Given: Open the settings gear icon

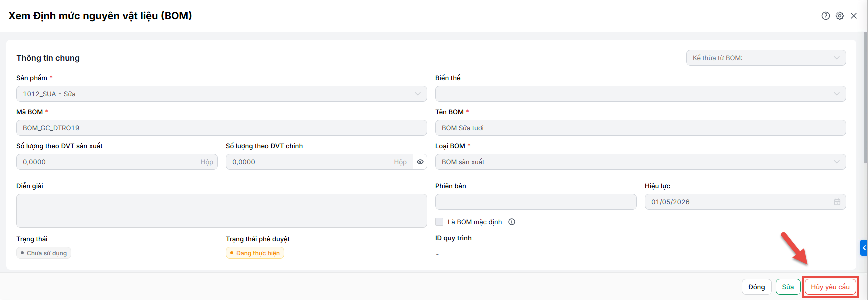Looking at the screenshot, I should pyautogui.click(x=840, y=16).
